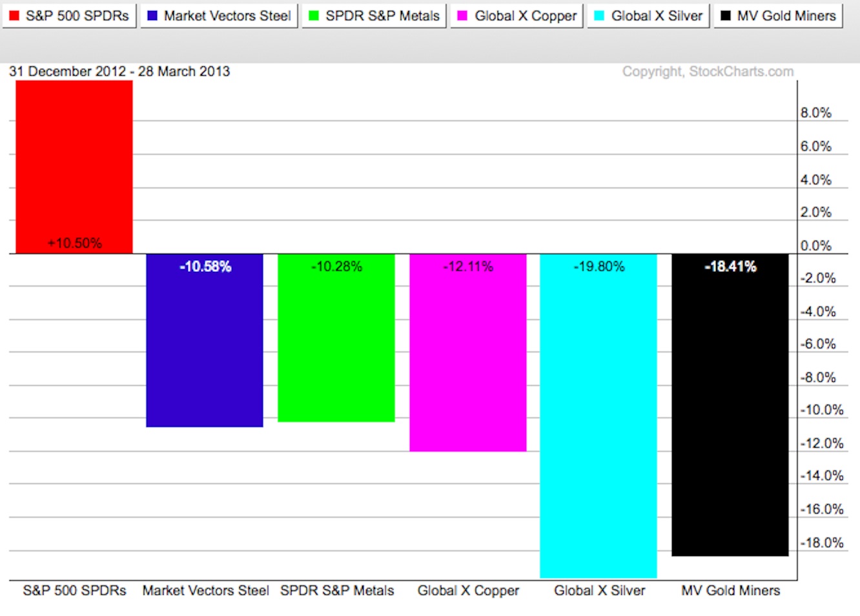The width and height of the screenshot is (860, 616).
Task: Click the Global X Copper x-axis label
Action: tap(468, 591)
